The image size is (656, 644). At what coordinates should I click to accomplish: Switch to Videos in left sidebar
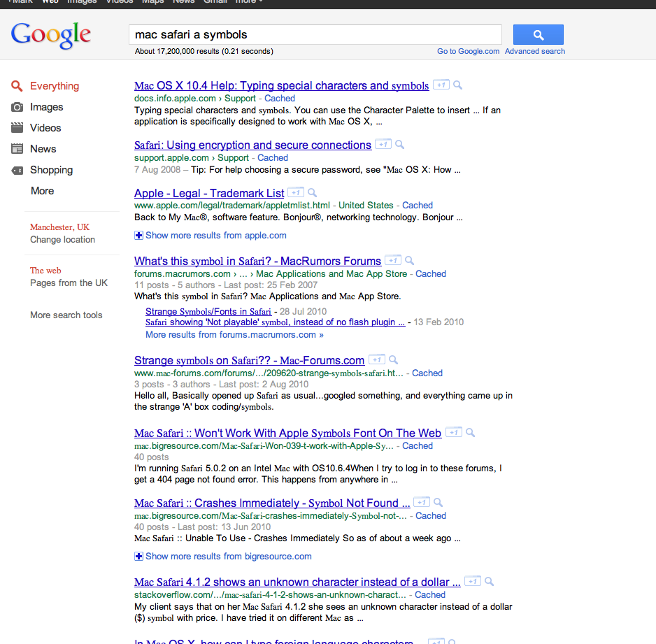45,128
